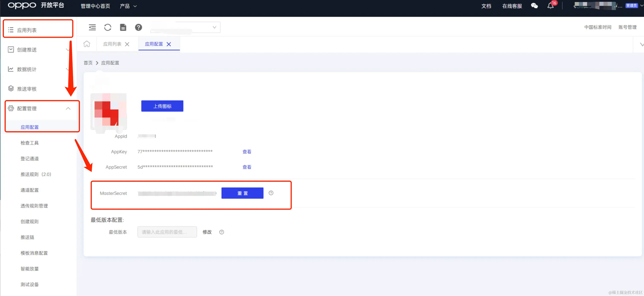Click the 最低版本 input field

167,232
